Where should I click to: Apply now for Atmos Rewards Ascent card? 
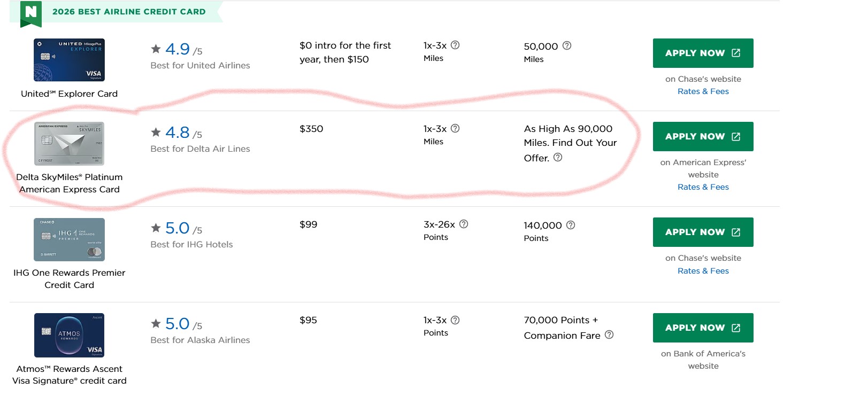point(703,328)
